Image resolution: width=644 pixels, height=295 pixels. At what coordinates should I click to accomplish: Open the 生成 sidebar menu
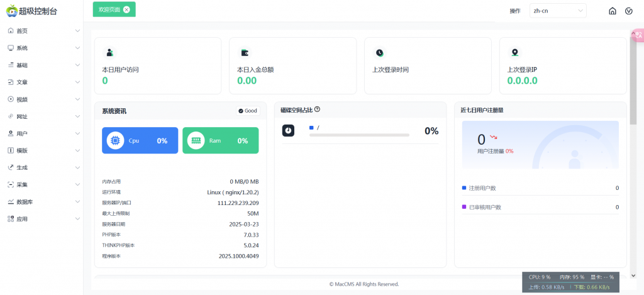pos(42,168)
